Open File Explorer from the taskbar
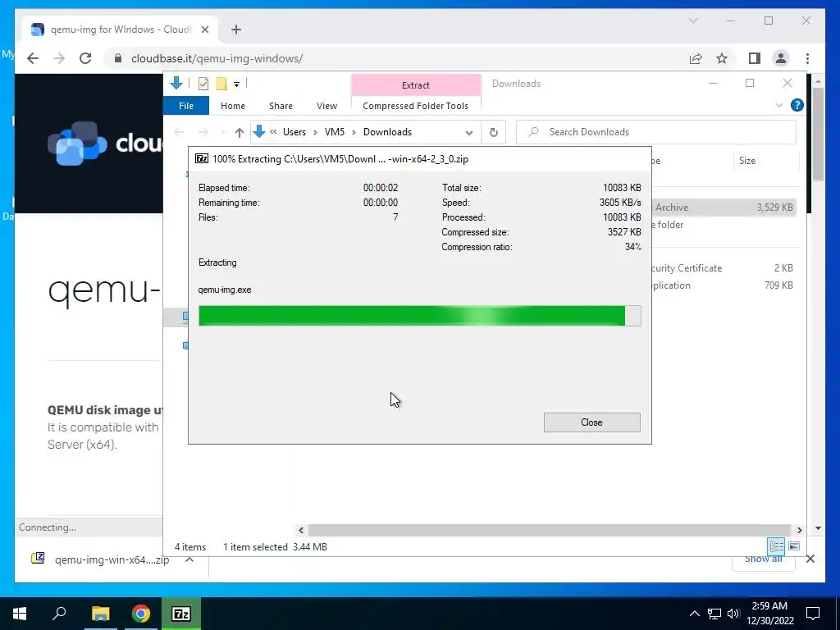 [x=100, y=614]
